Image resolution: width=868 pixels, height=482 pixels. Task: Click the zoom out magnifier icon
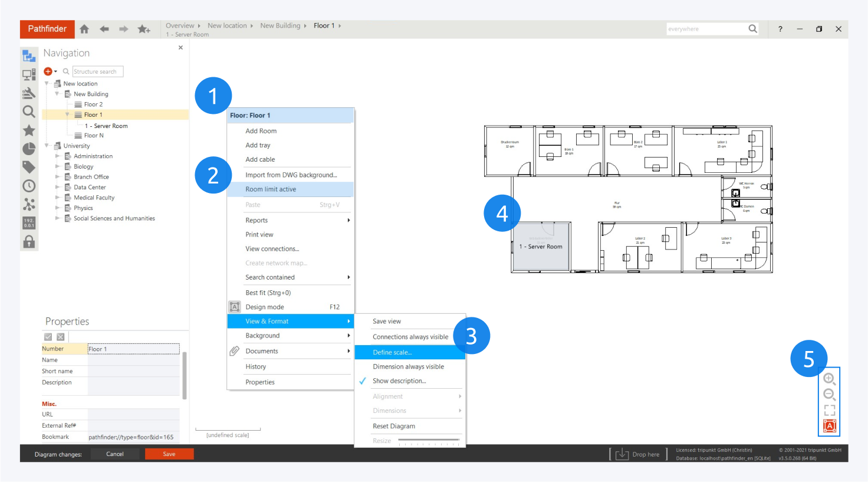[x=829, y=395]
